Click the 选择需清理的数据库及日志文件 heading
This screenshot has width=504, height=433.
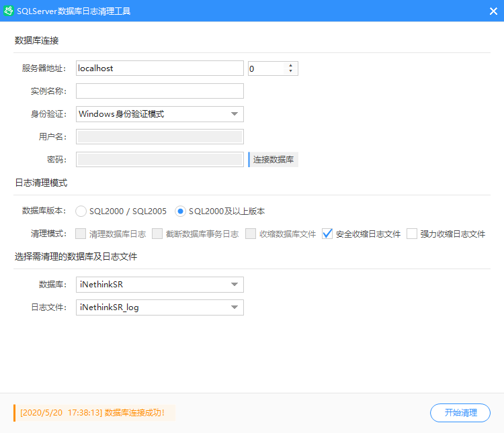tap(76, 256)
